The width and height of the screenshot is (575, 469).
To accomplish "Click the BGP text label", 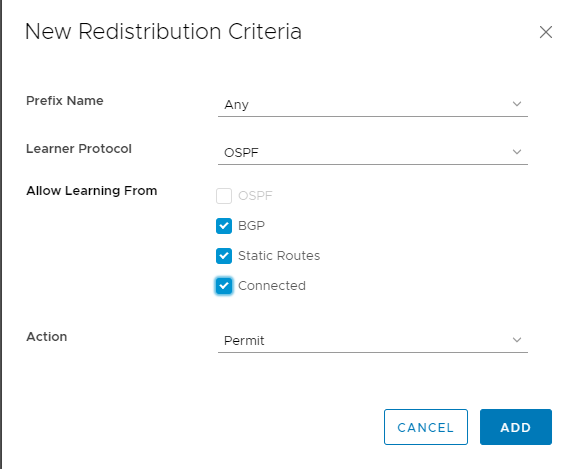I will click(251, 226).
